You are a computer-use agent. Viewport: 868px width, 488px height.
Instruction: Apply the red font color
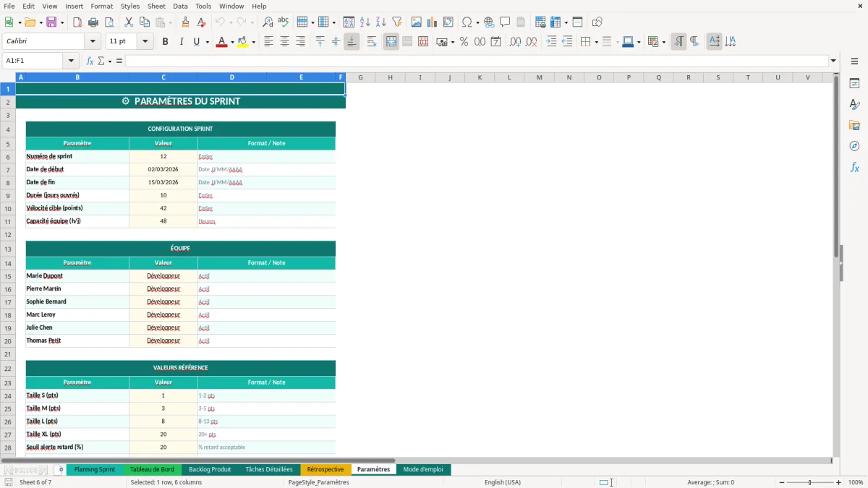(221, 42)
